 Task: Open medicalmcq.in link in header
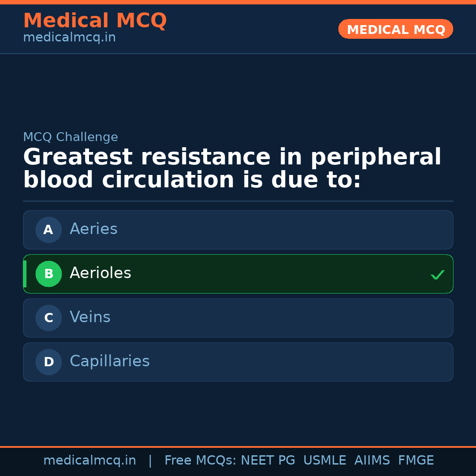point(69,38)
